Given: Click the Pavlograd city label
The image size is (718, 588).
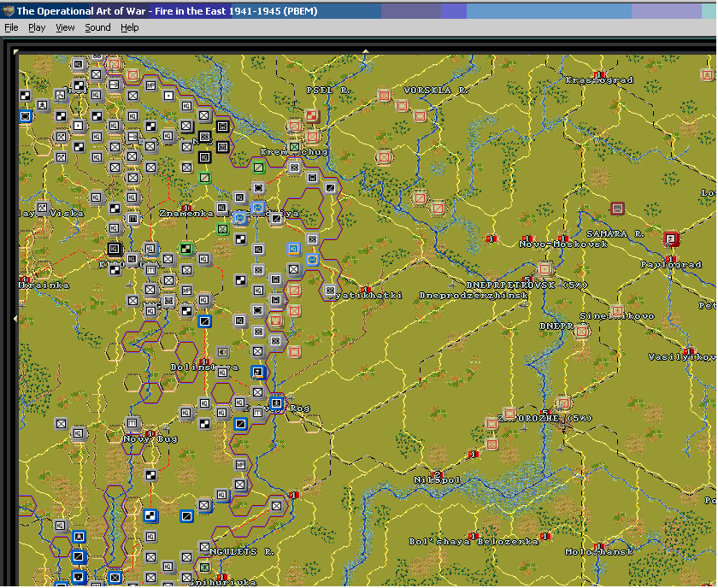Looking at the screenshot, I should 671,265.
